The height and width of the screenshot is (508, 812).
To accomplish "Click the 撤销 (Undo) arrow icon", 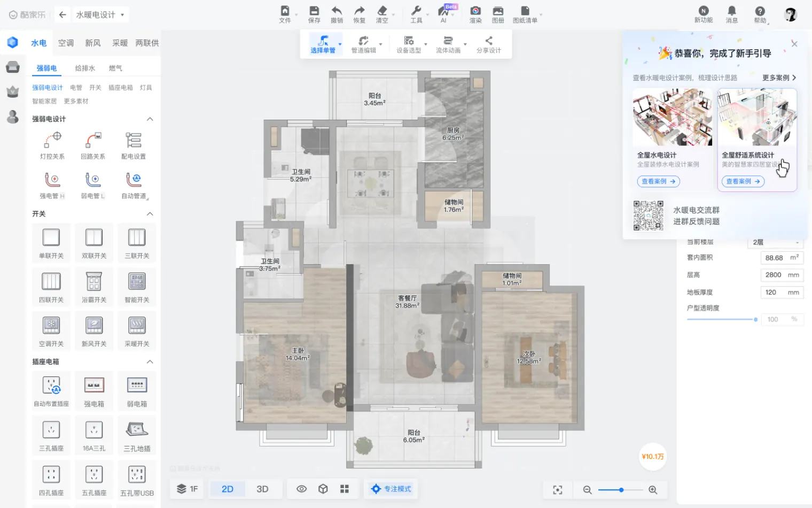I will pyautogui.click(x=337, y=11).
